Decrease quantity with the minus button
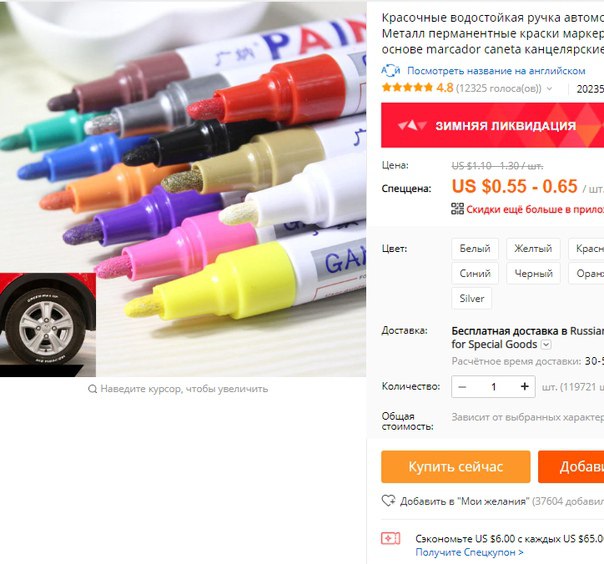Image resolution: width=604 pixels, height=564 pixels. [x=463, y=386]
